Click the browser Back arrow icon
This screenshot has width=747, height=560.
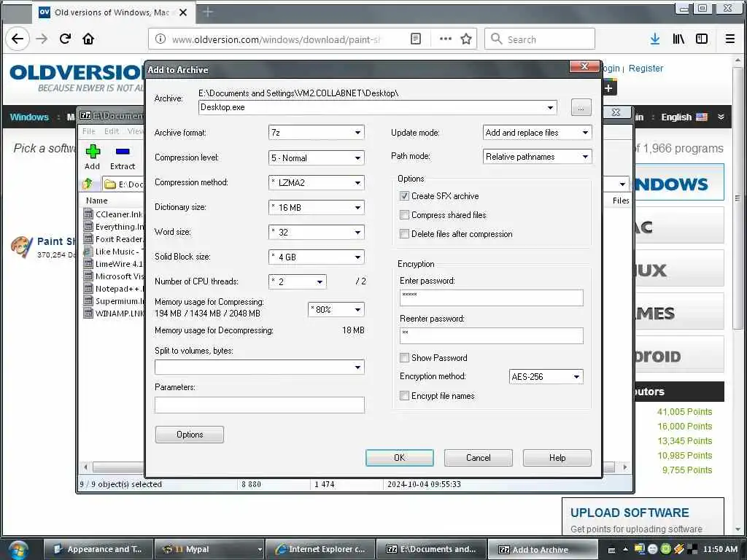click(18, 39)
